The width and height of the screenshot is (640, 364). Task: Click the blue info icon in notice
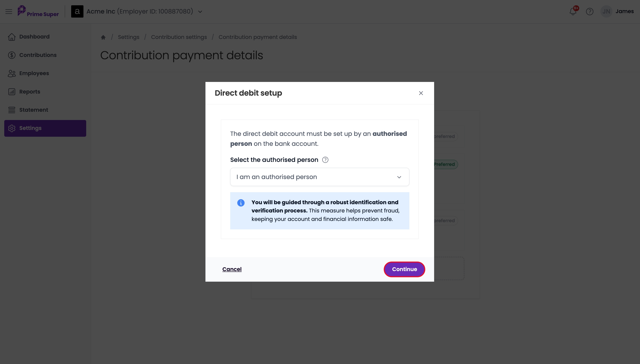tap(241, 203)
